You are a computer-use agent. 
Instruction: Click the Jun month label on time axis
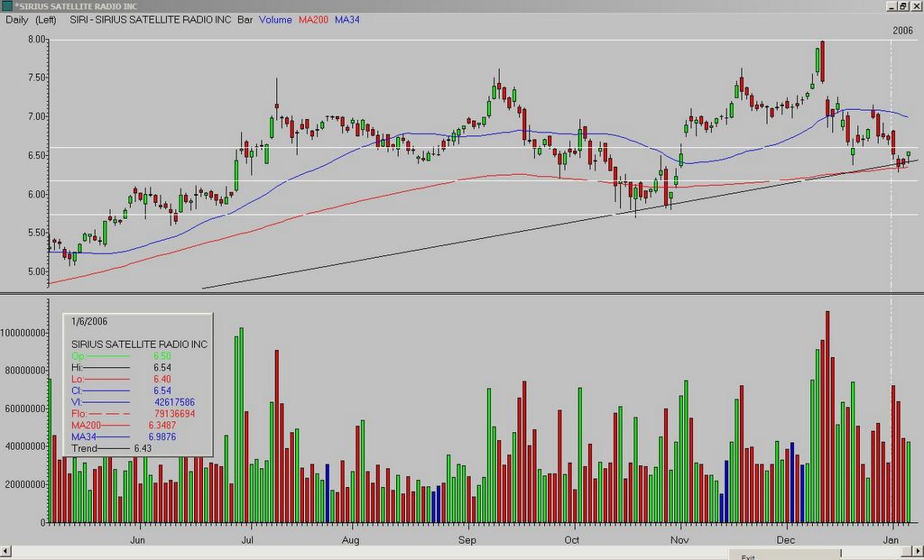tap(137, 540)
